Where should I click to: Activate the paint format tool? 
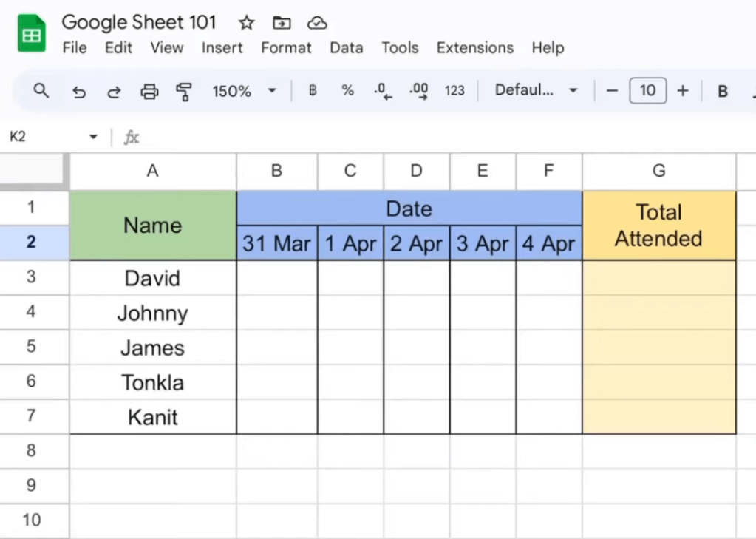coord(184,92)
